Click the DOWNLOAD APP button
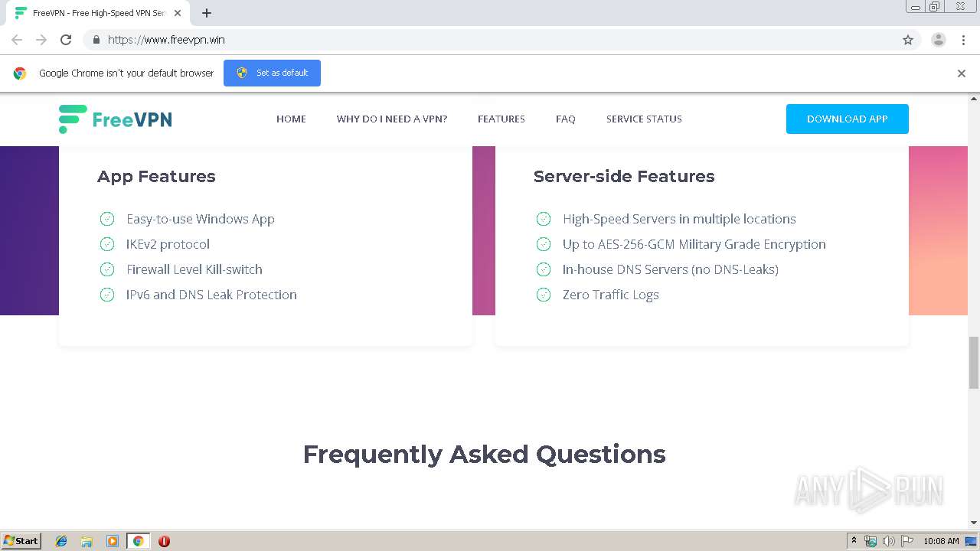This screenshot has width=980, height=551. (x=848, y=119)
